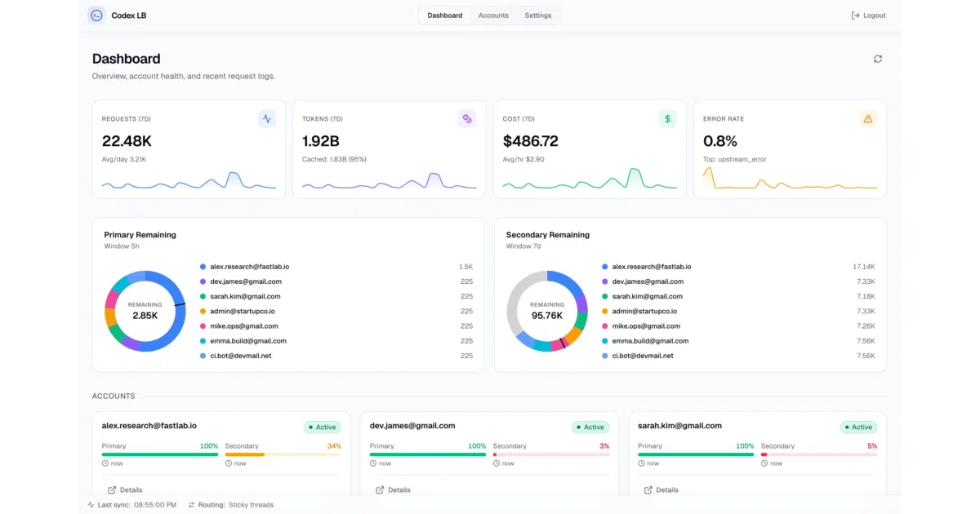Open Details for alex.research@fastlab.io
Viewport: 980px width, 514px height.
click(x=125, y=490)
